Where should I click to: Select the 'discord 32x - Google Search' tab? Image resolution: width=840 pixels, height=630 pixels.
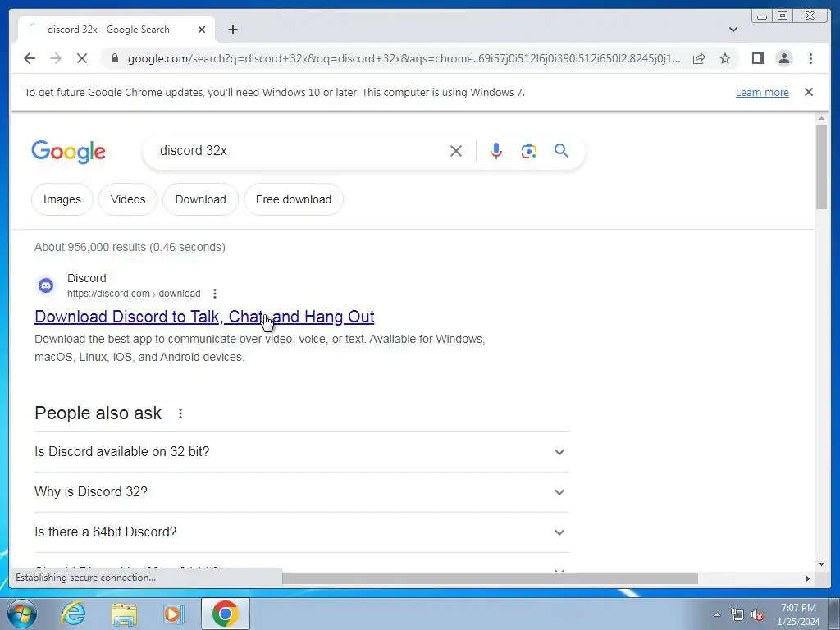tap(116, 30)
